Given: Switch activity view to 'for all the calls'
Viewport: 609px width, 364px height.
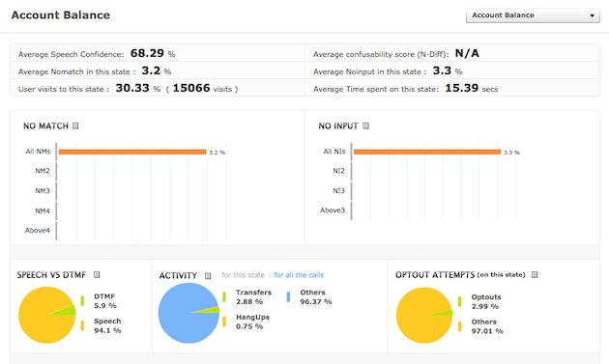Looking at the screenshot, I should [299, 275].
